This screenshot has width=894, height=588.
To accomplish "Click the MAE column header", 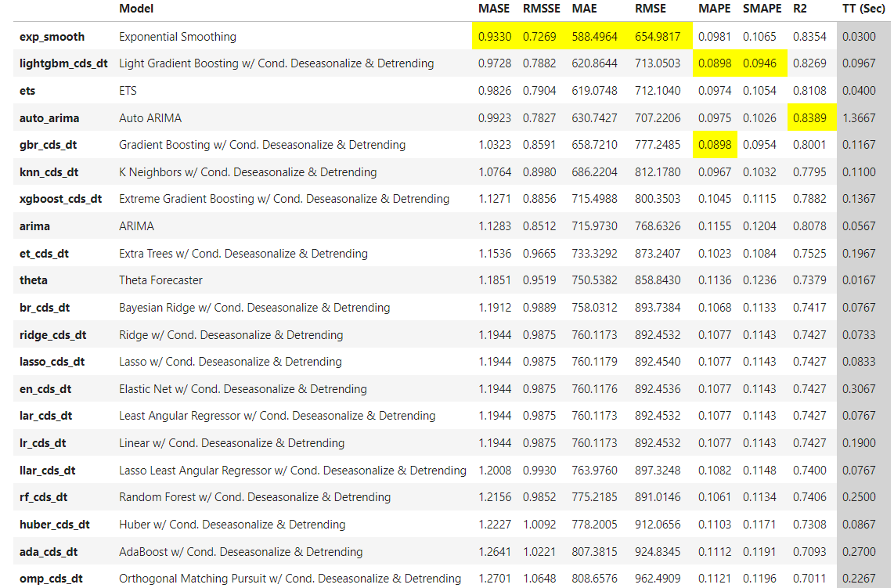I will [584, 9].
